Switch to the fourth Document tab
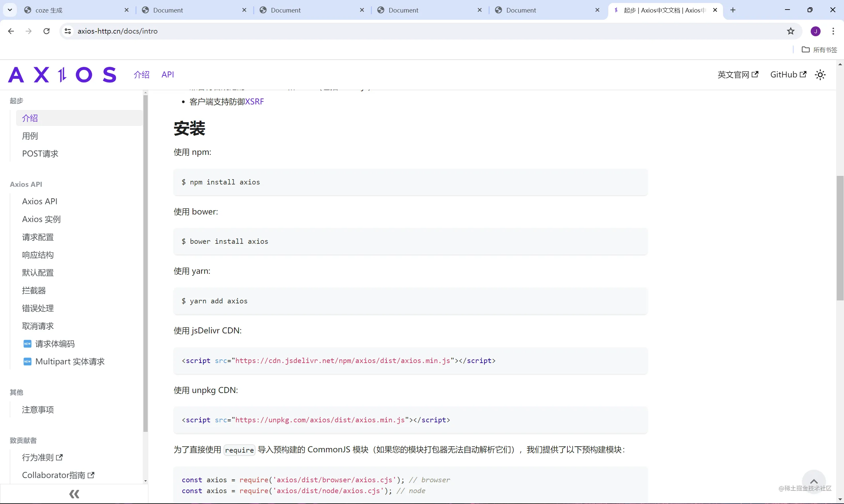Viewport: 844px width, 504px height. tap(547, 10)
